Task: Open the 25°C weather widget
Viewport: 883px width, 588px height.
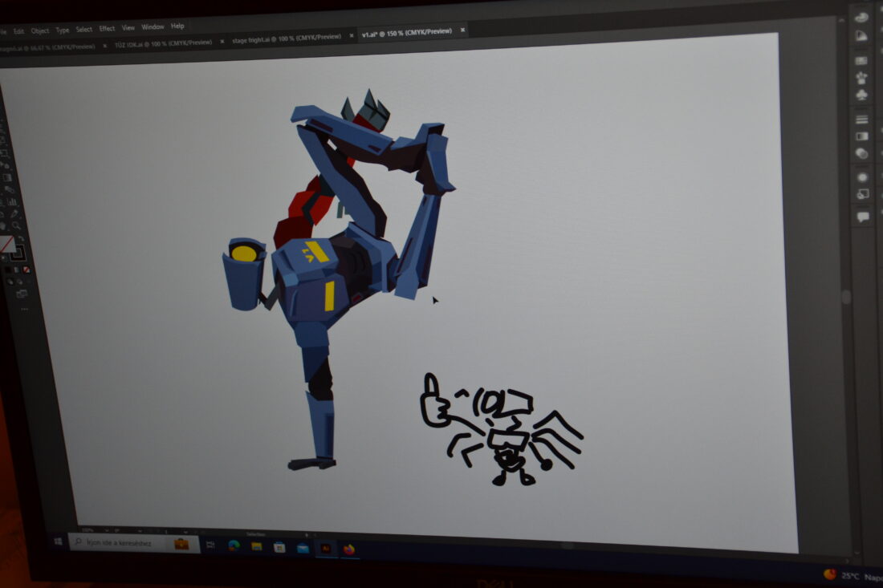Action: (x=852, y=576)
